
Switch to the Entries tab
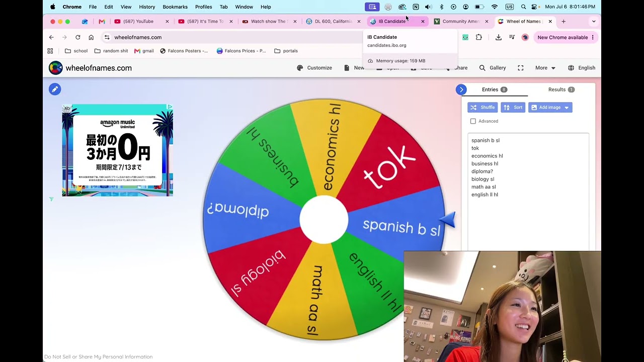(495, 89)
